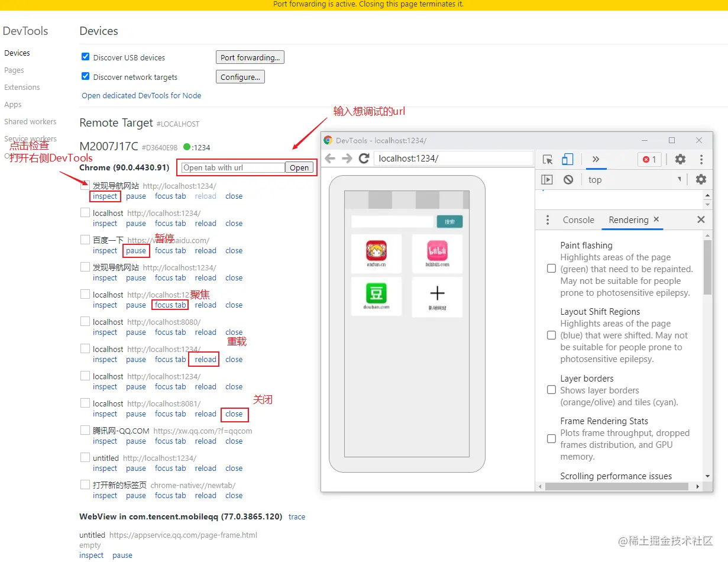This screenshot has height=562, width=728.
Task: Check the box beside 打开新的标签页 entry
Action: coord(85,485)
